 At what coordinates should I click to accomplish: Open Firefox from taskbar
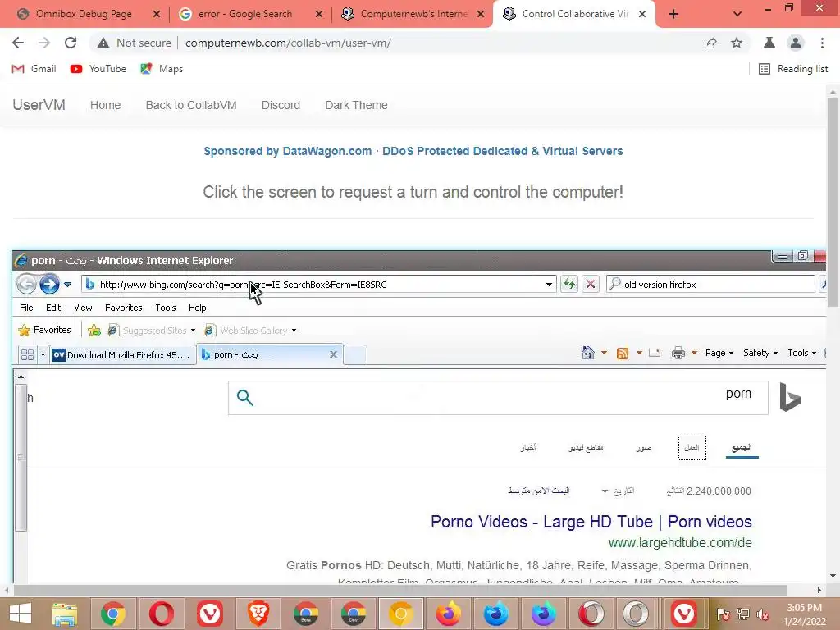[449, 614]
